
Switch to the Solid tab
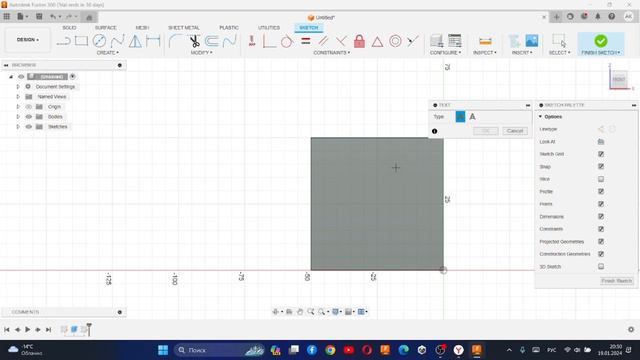(69, 28)
